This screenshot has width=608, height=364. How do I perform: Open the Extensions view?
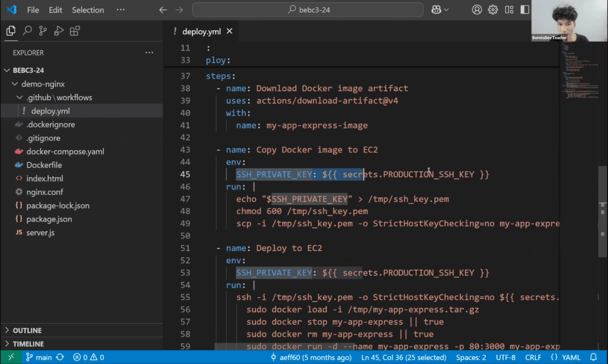click(x=75, y=31)
